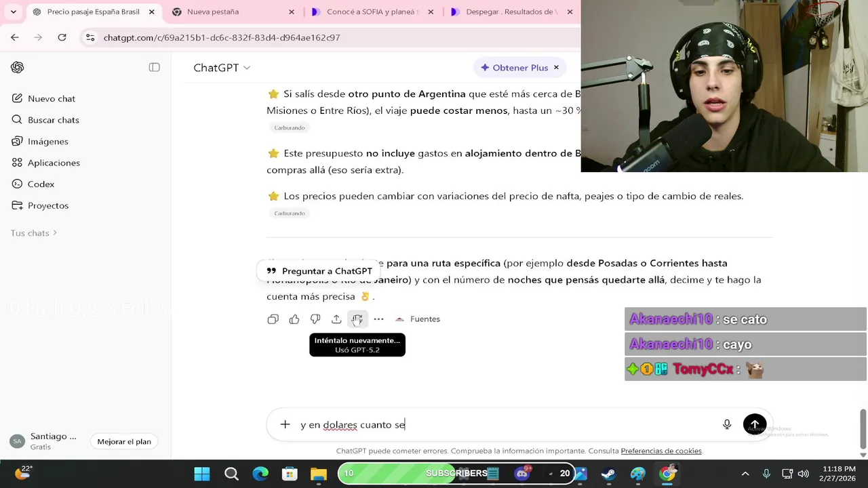The image size is (868, 488).
Task: Copy the ChatGPT response
Action: (273, 319)
